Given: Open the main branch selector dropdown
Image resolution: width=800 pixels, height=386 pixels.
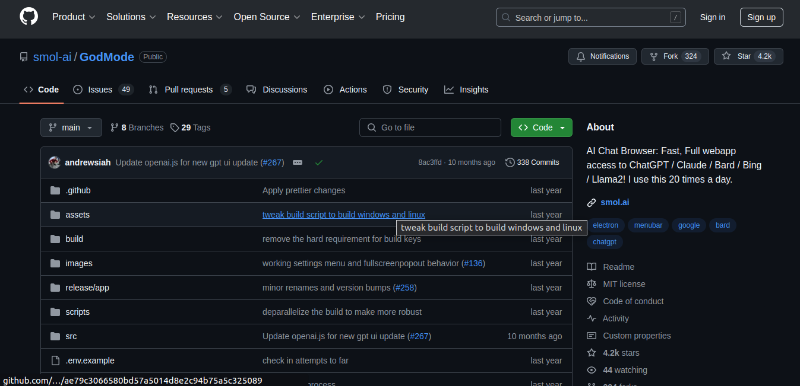Looking at the screenshot, I should coord(71,127).
